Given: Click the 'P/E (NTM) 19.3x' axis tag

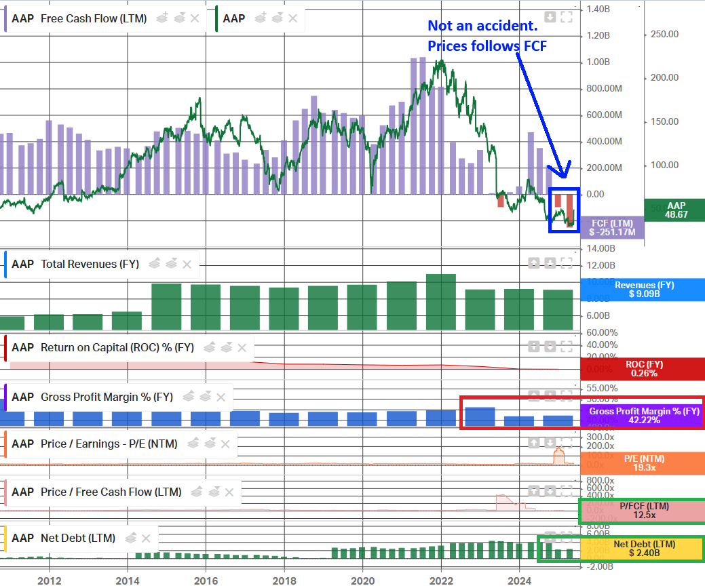Looking at the screenshot, I should click(x=643, y=463).
